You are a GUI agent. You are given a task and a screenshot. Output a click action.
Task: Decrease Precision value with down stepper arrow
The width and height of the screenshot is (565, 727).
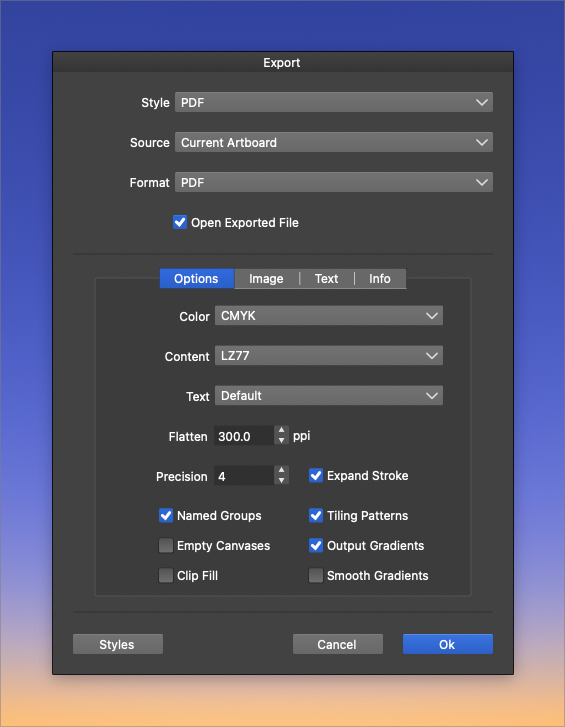coord(281,481)
